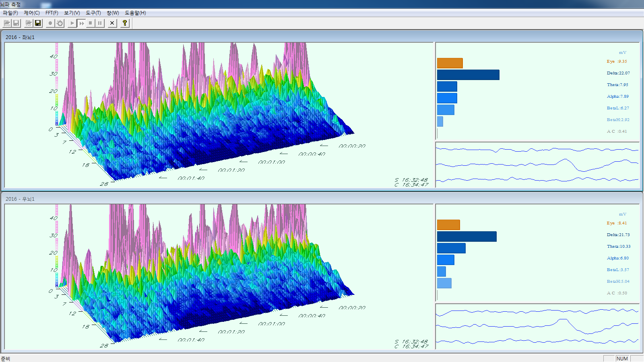This screenshot has width=644, height=362.
Task: Open help with the question mark icon
Action: pos(125,23)
